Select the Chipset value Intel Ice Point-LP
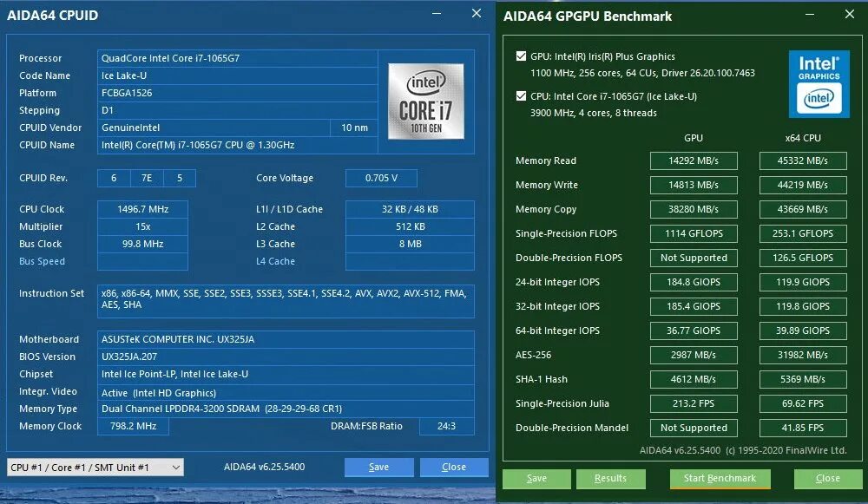Image resolution: width=868 pixels, height=504 pixels. point(286,374)
